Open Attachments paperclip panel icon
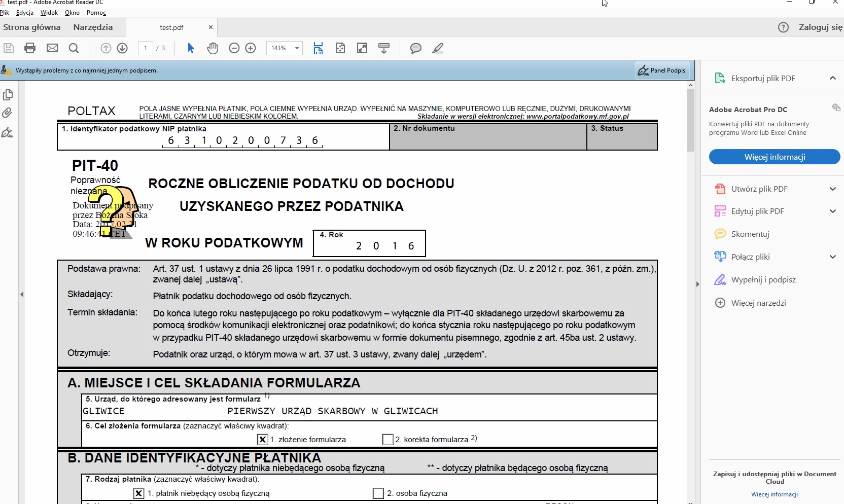844x504 pixels. point(7,113)
